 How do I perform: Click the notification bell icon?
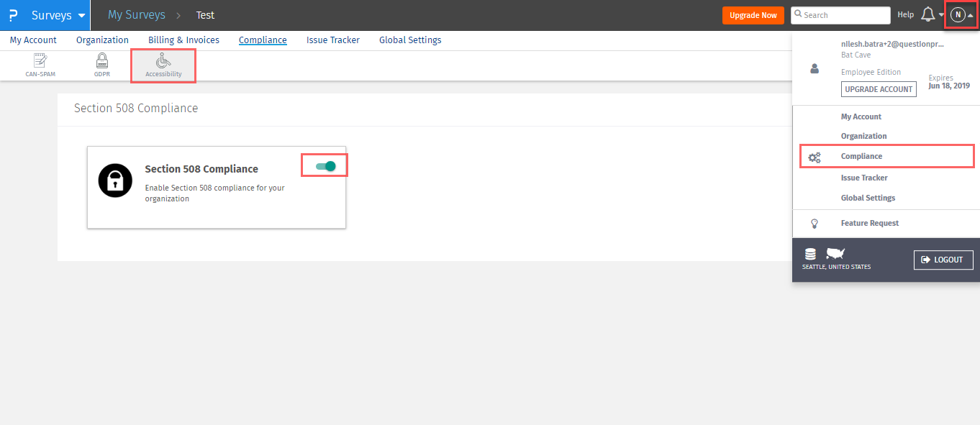[x=928, y=14]
